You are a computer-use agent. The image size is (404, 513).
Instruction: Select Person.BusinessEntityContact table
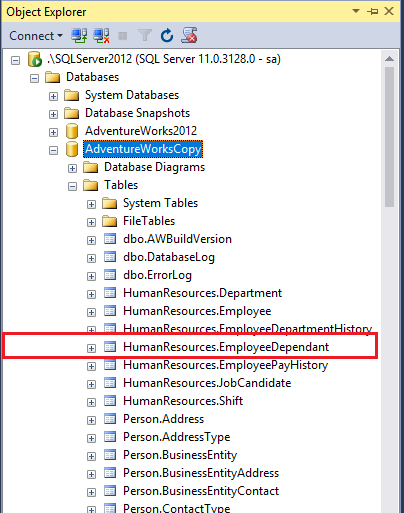[x=201, y=491]
